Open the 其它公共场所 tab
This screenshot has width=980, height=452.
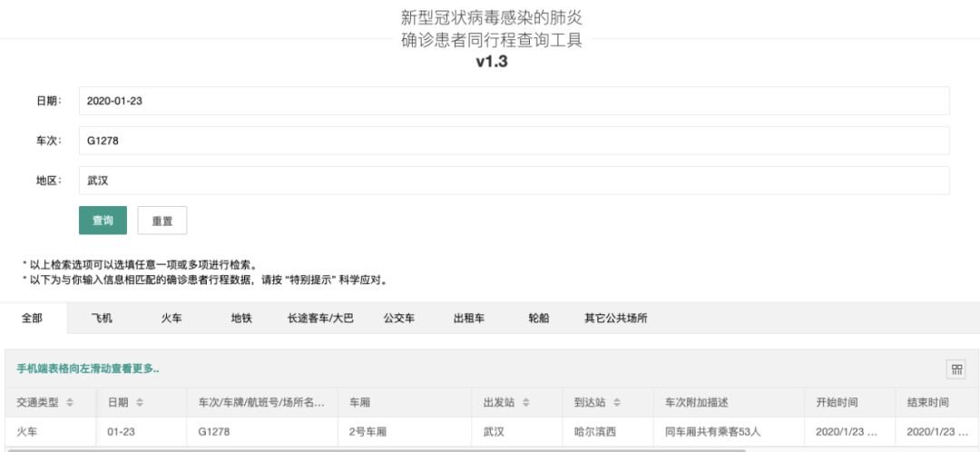pos(615,319)
